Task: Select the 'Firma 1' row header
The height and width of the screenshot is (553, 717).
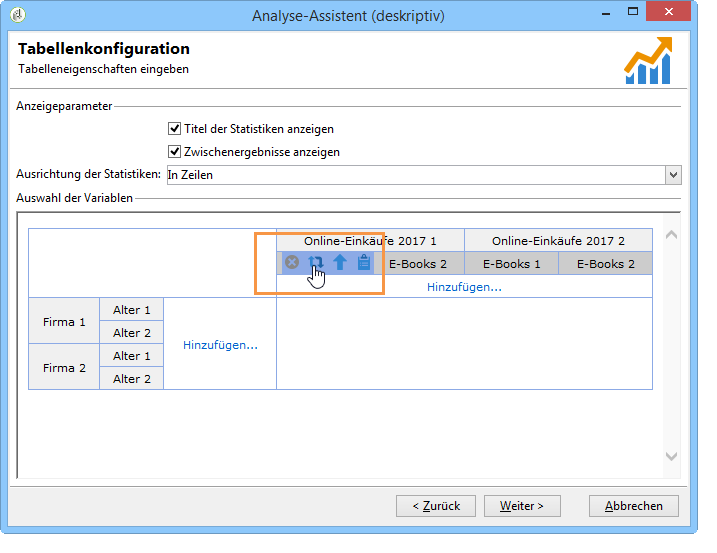Action: (64, 322)
